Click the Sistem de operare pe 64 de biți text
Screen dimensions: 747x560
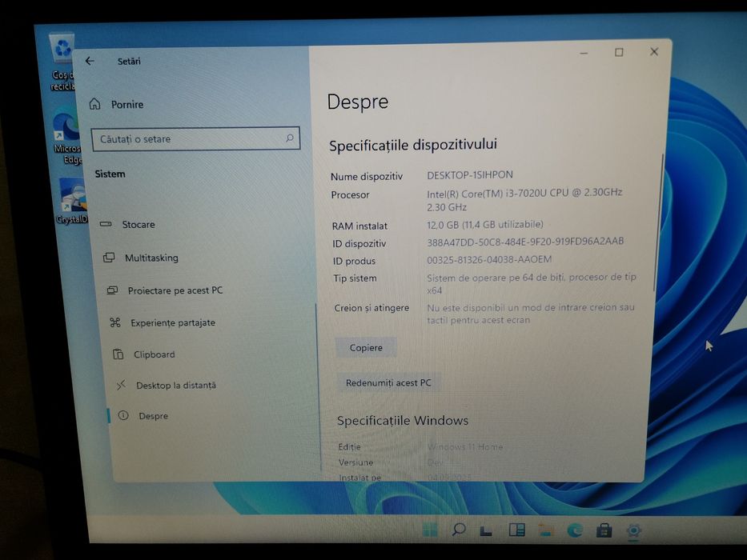tap(531, 283)
